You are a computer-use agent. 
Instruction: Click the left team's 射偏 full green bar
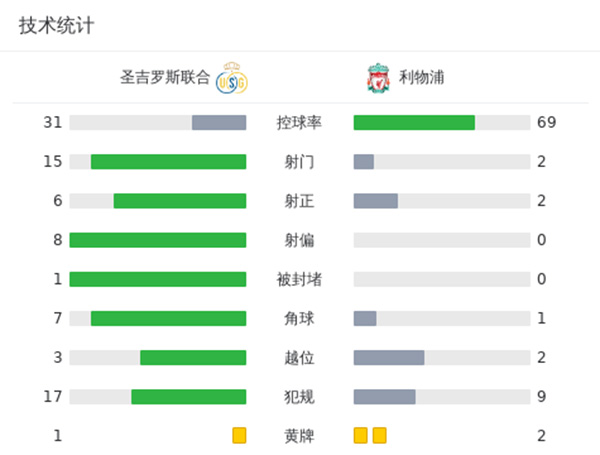pos(158,240)
